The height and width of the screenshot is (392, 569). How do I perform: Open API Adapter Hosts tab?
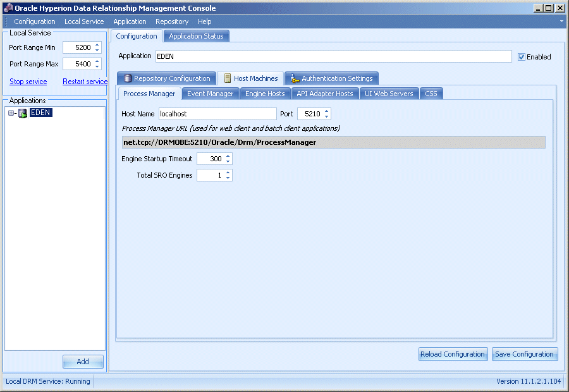(325, 94)
